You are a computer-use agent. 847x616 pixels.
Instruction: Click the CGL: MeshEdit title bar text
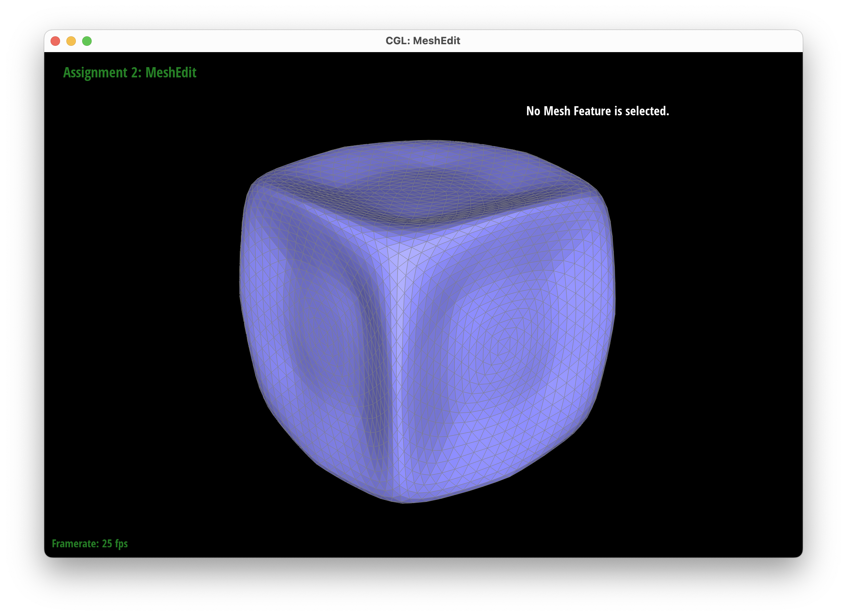[x=423, y=40]
